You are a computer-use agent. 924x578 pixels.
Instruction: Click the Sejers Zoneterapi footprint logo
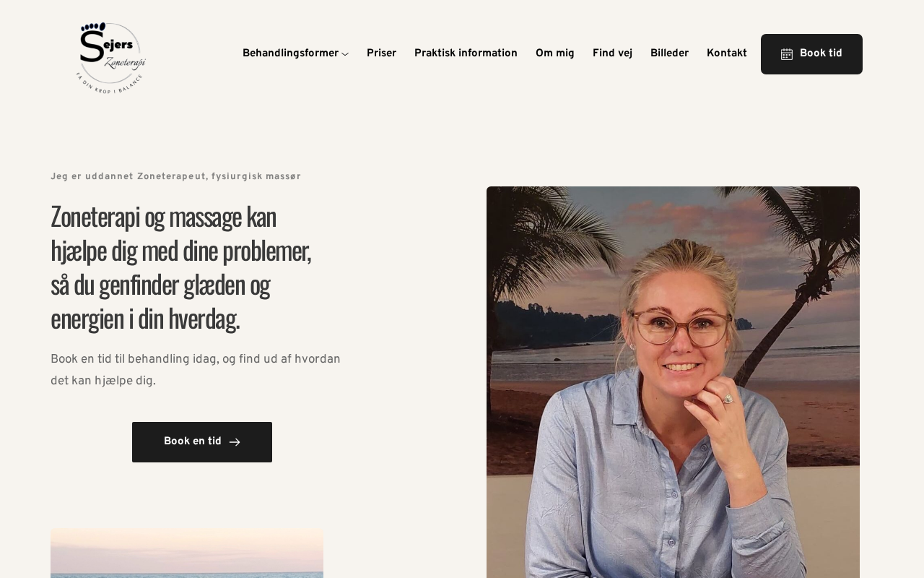pos(110,58)
